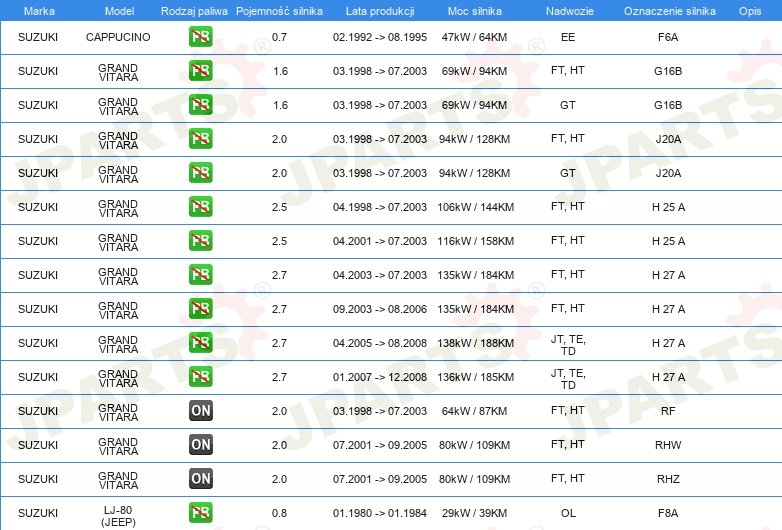Click the OL body type cell

[x=568, y=513]
